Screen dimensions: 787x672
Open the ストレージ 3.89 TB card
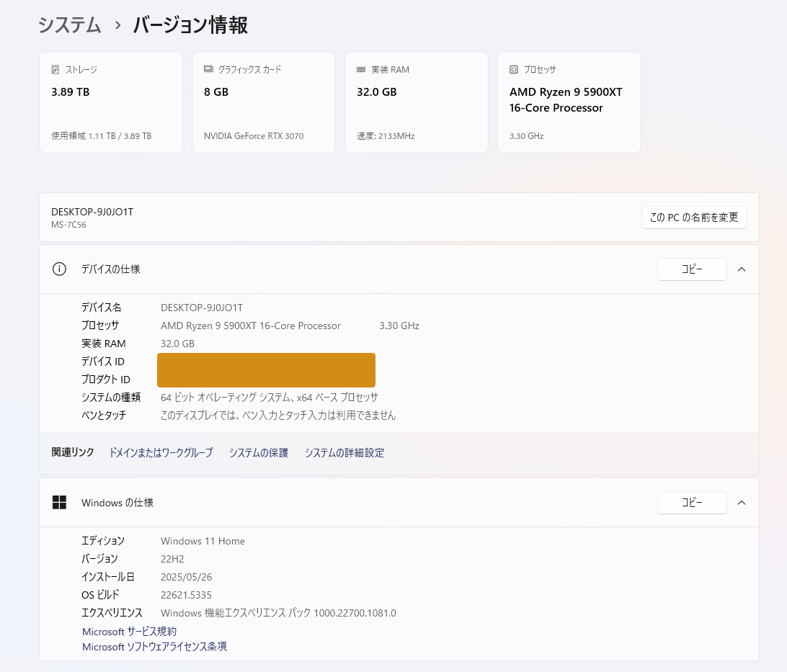click(x=111, y=102)
